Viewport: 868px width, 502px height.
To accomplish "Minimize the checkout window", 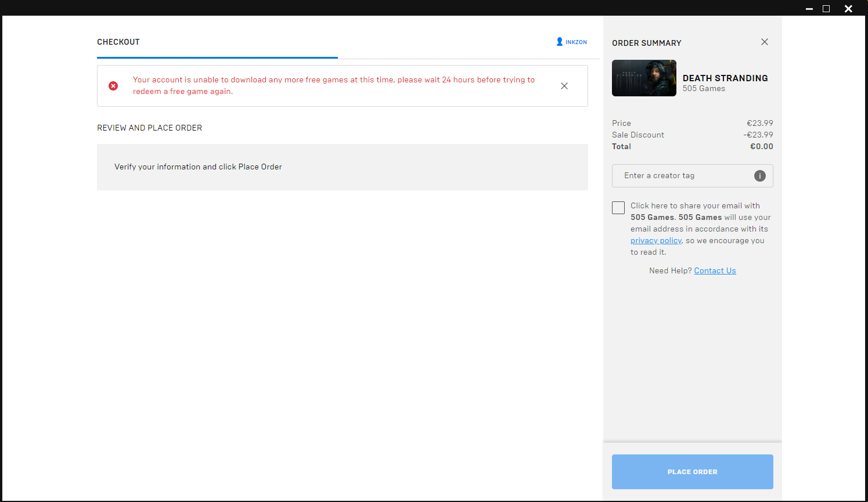I will point(809,9).
